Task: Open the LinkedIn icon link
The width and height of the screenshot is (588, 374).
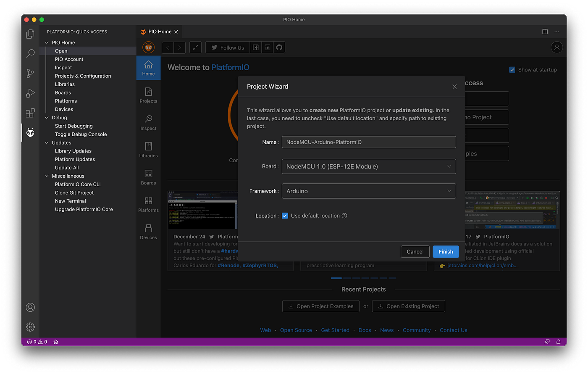Action: 268,47
